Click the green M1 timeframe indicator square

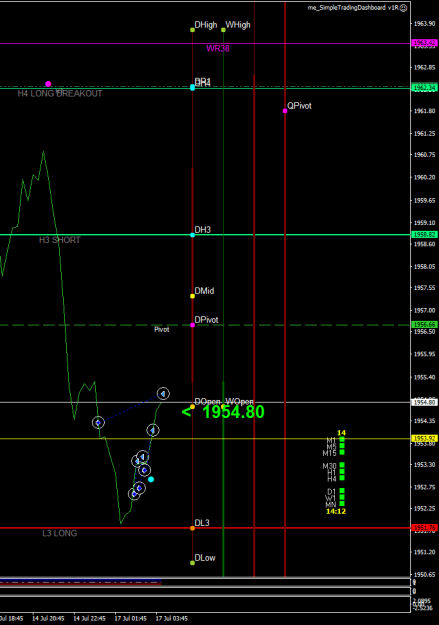tap(342, 440)
